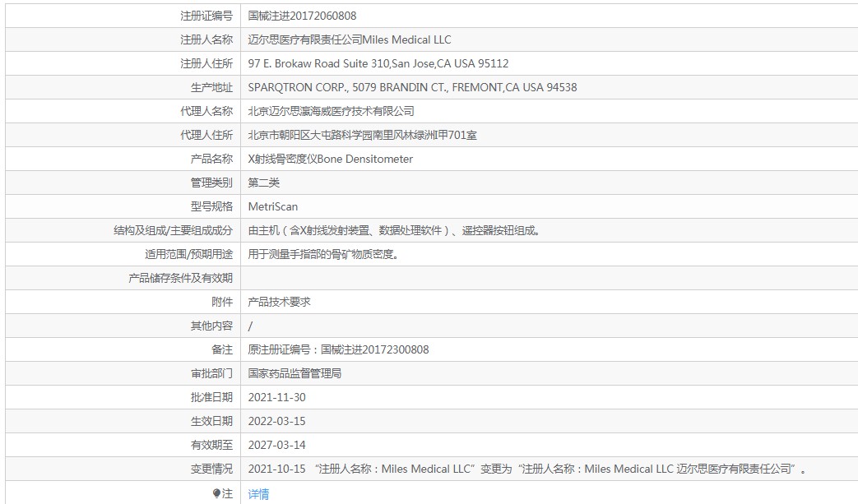Click the 适用范围/预期用途 label
The width and height of the screenshot is (858, 504).
(188, 254)
